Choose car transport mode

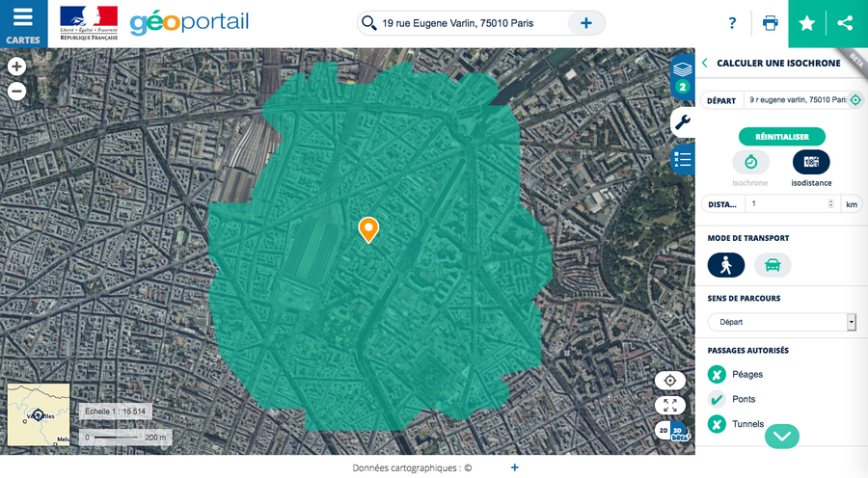pyautogui.click(x=773, y=266)
